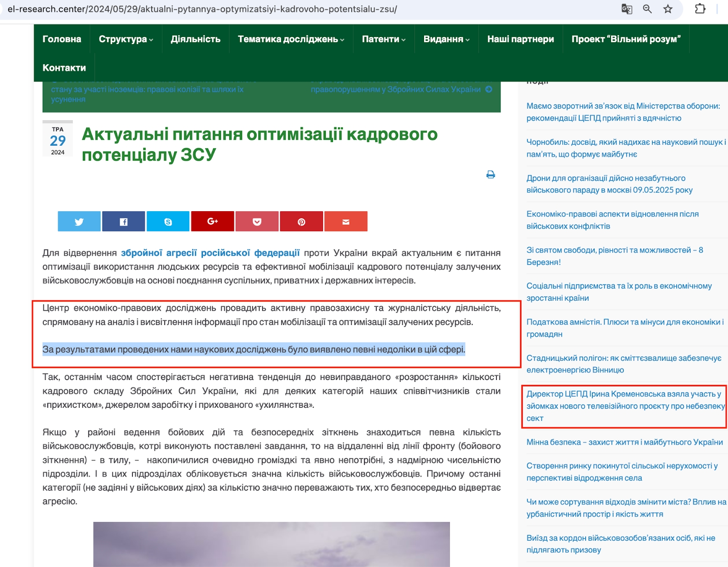Open Мінна безпека sidebar article
728x567 pixels.
click(x=625, y=442)
